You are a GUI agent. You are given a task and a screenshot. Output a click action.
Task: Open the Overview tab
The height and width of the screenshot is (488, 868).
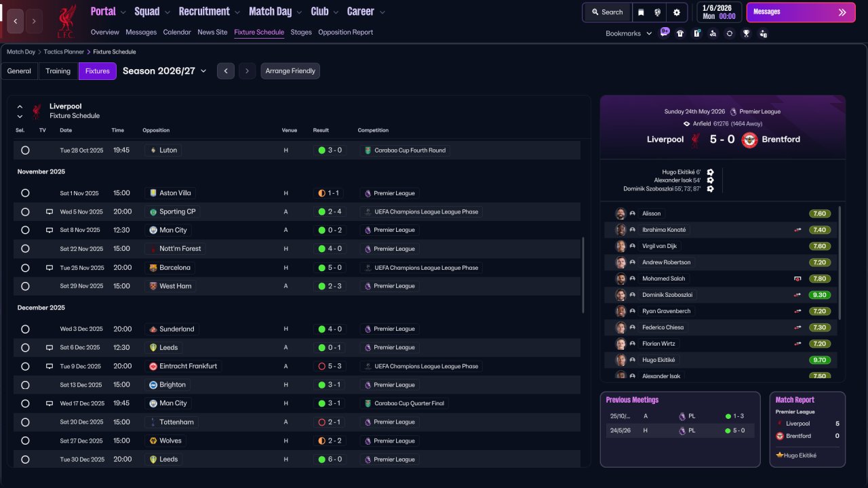[x=105, y=32]
